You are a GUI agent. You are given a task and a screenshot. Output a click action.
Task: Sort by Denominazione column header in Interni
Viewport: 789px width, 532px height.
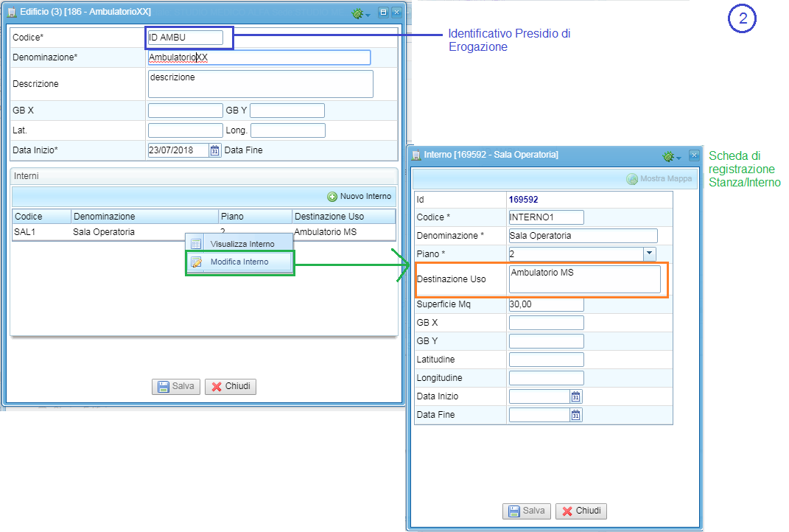[x=144, y=217]
